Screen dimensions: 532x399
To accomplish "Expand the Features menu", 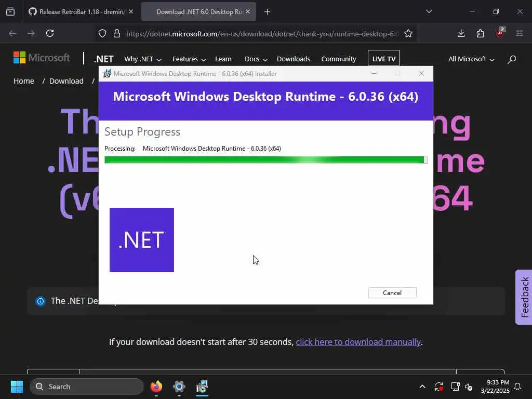I will pyautogui.click(x=189, y=59).
